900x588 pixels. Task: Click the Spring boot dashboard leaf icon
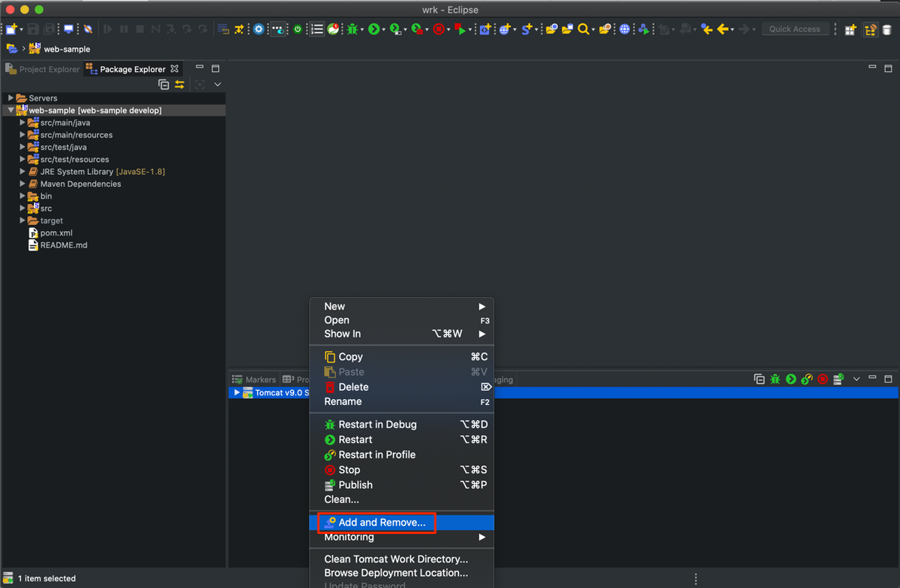pyautogui.click(x=334, y=29)
